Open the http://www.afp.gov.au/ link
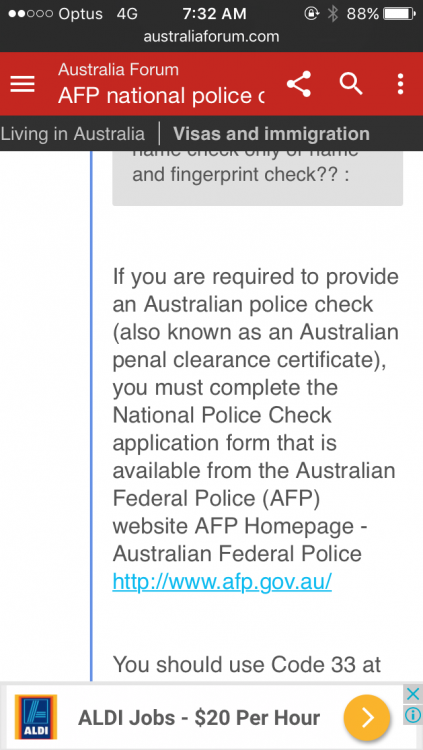This screenshot has height=750, width=423. (x=222, y=582)
